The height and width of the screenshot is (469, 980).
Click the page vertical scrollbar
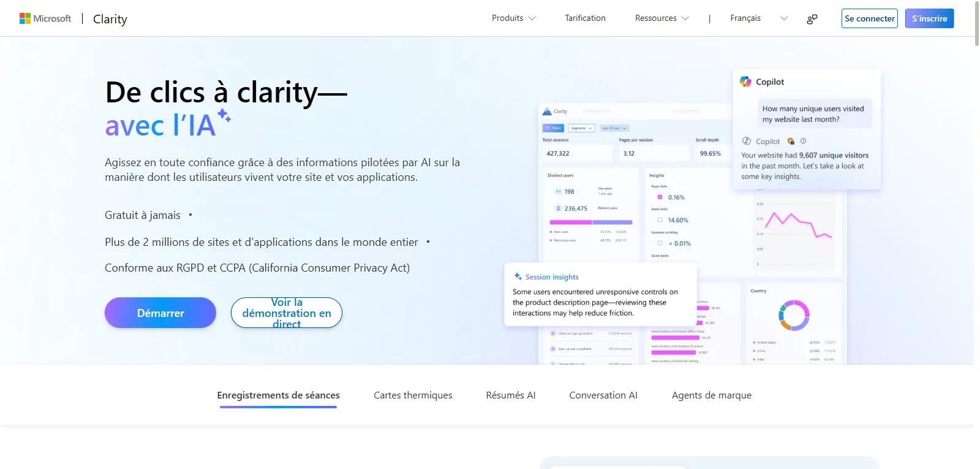point(977,25)
